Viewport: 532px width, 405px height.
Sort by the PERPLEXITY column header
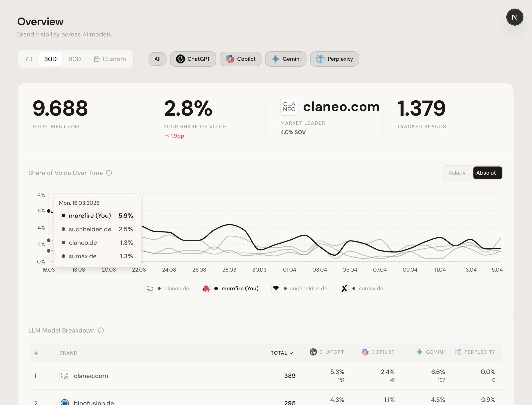475,352
